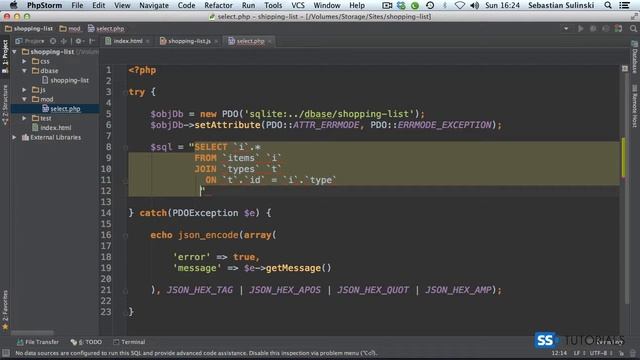Toggle the Database tool window
Screen dimensions: 640x360
(x=635, y=57)
